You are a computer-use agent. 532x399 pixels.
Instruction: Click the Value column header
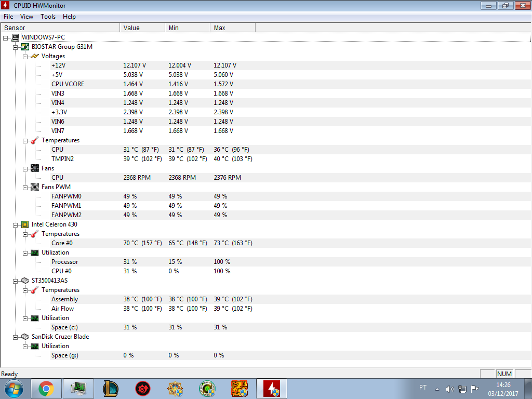coord(142,28)
